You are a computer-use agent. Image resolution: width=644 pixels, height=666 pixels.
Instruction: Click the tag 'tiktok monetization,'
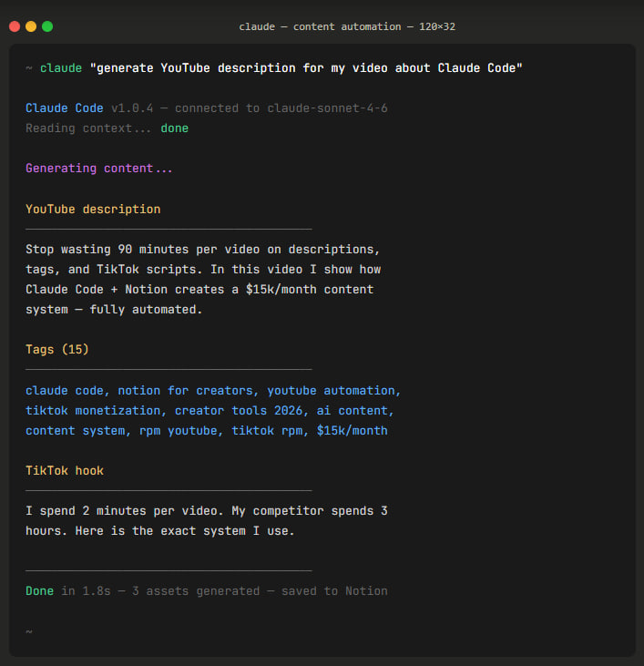[97, 410]
